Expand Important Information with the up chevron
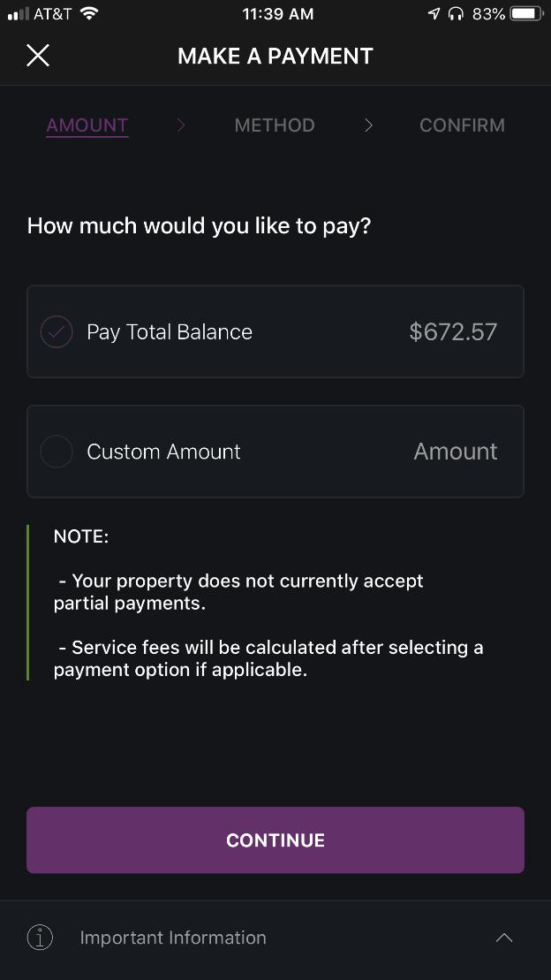 coord(504,938)
